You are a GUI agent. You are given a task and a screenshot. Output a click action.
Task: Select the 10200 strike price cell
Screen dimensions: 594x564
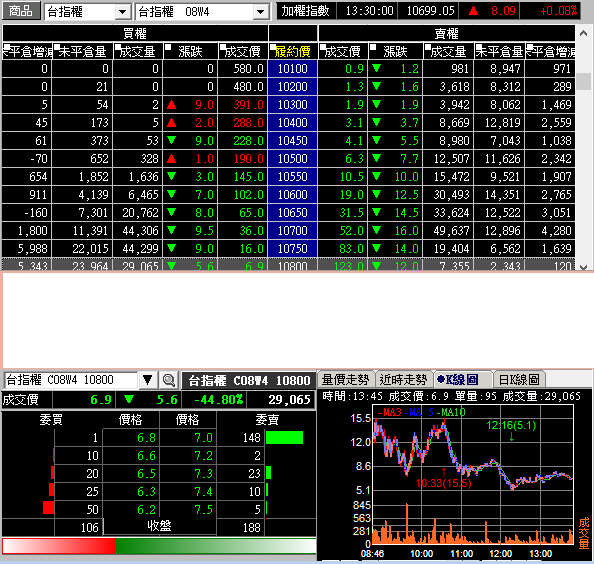click(x=292, y=87)
